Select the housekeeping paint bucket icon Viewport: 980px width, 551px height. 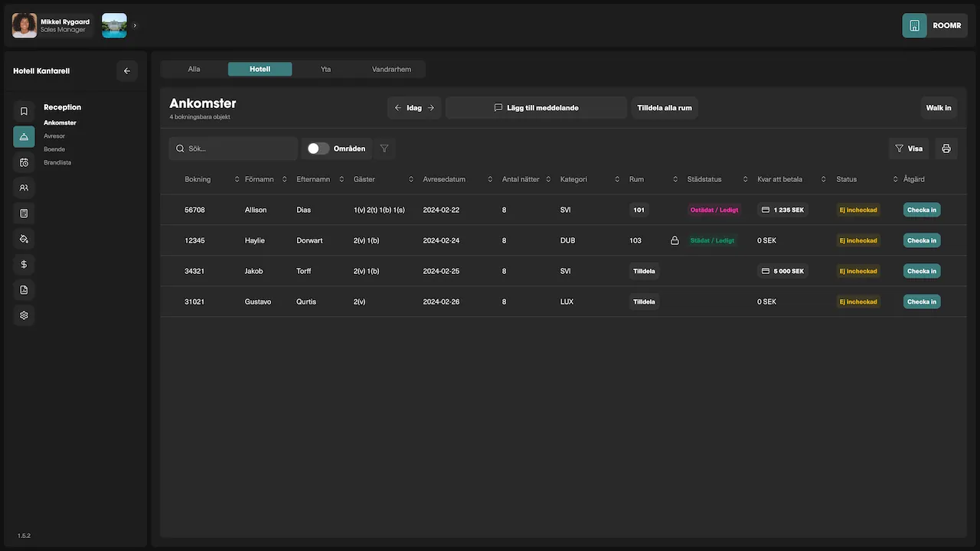24,238
